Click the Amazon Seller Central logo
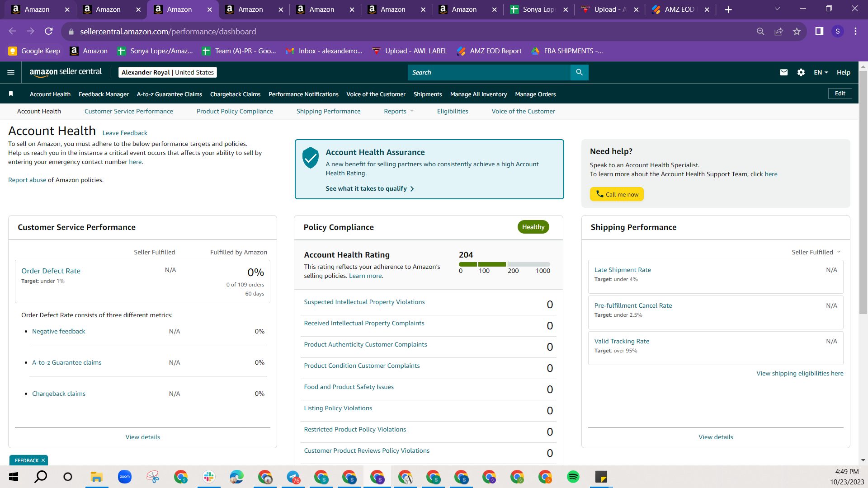 point(66,72)
